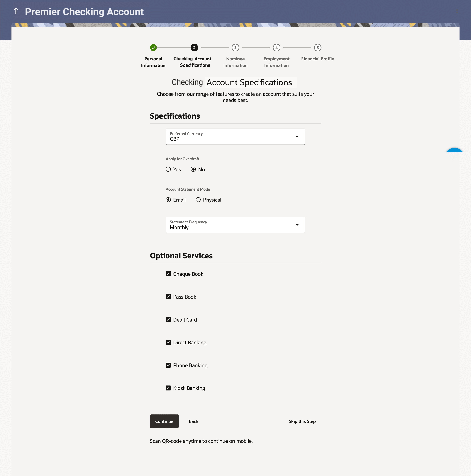Screen dimensions: 471x476
Task: Click step 4 Employment Information circle
Action: point(276,48)
